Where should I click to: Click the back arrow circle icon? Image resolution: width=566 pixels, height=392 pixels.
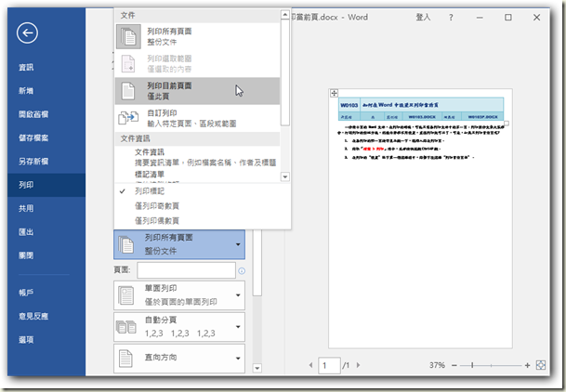click(x=27, y=33)
